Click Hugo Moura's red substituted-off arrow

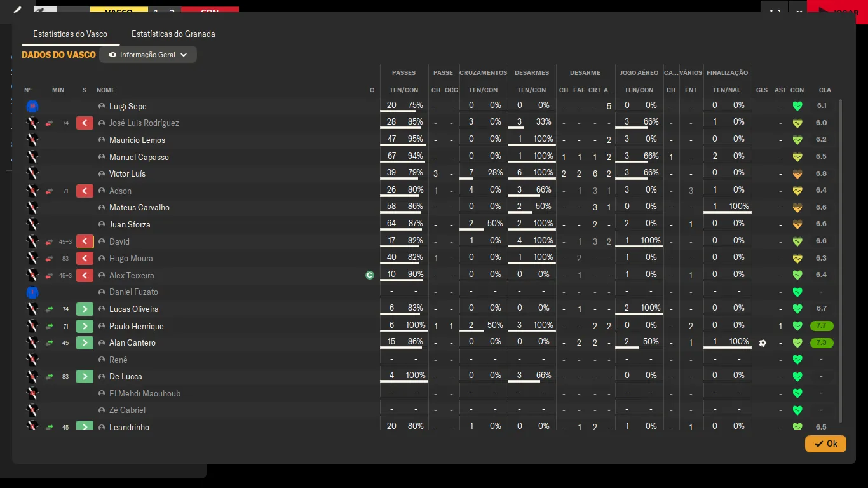[85, 258]
